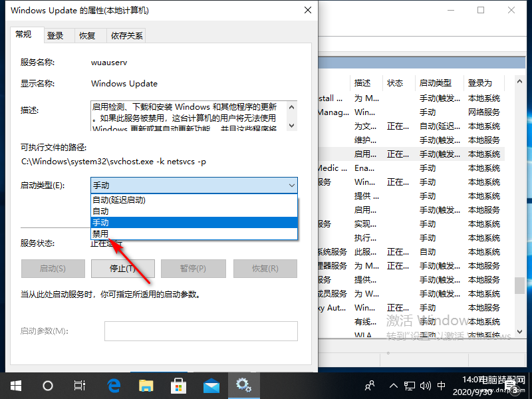
Task: Minimize the Services window
Action: (451, 10)
